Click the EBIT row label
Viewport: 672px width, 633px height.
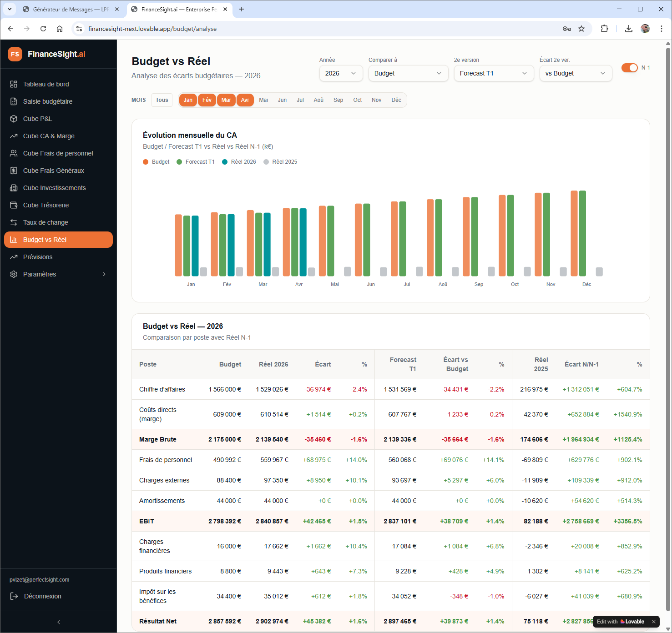(x=147, y=521)
